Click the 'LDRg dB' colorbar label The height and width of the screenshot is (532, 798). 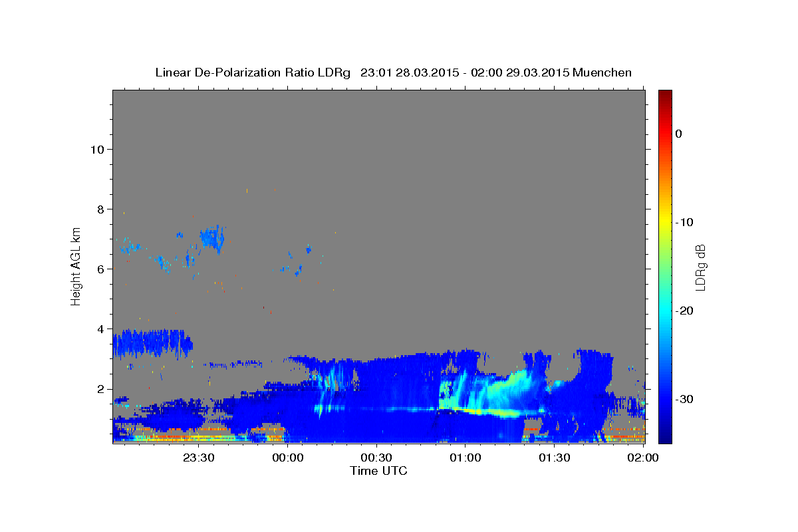[700, 267]
